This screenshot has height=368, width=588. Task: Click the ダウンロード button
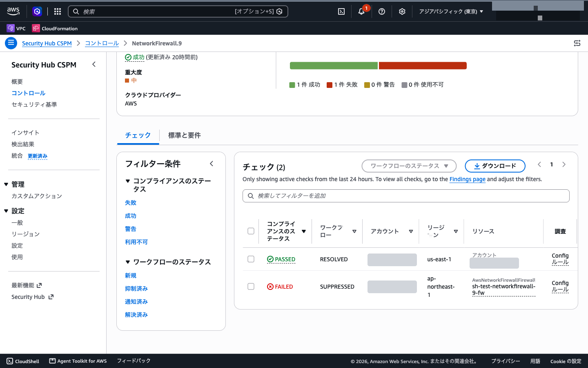(x=495, y=166)
